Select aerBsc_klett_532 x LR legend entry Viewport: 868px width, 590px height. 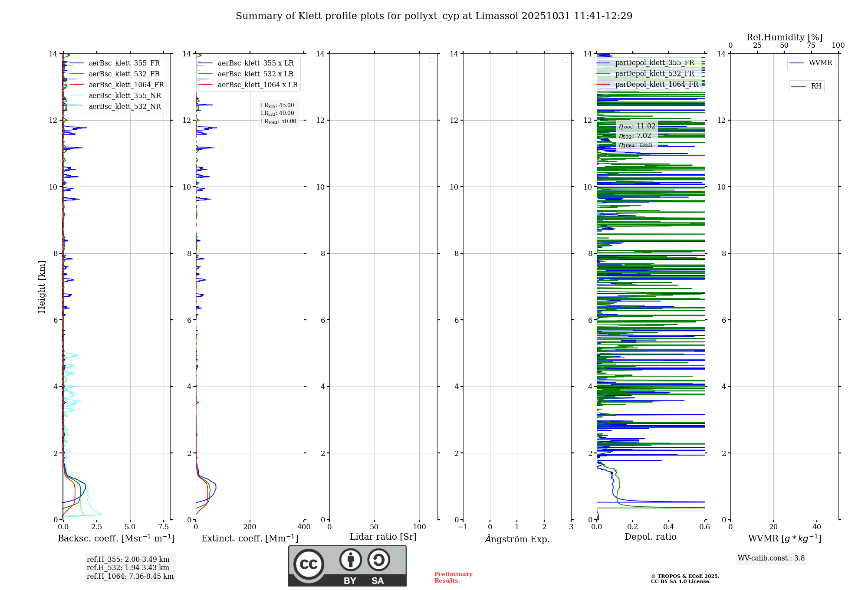point(255,74)
